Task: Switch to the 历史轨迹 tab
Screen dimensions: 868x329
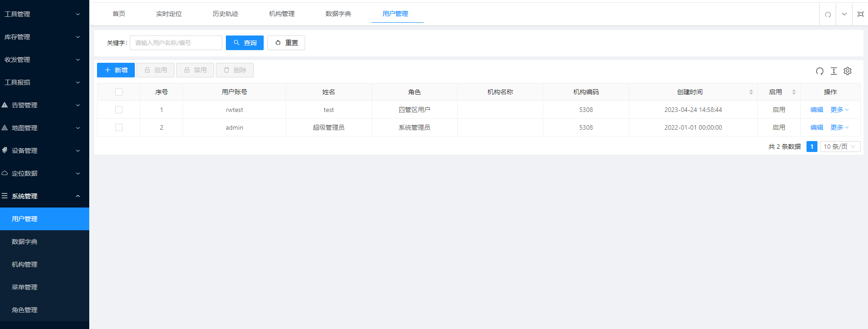Action: tap(225, 14)
